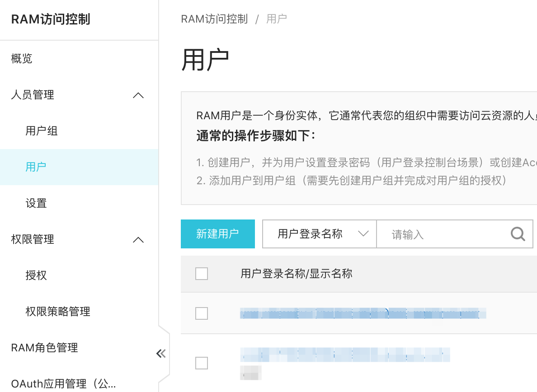Screen dimensions: 537x392
Task: Click the 权限管理 menu group label
Action: 33,239
